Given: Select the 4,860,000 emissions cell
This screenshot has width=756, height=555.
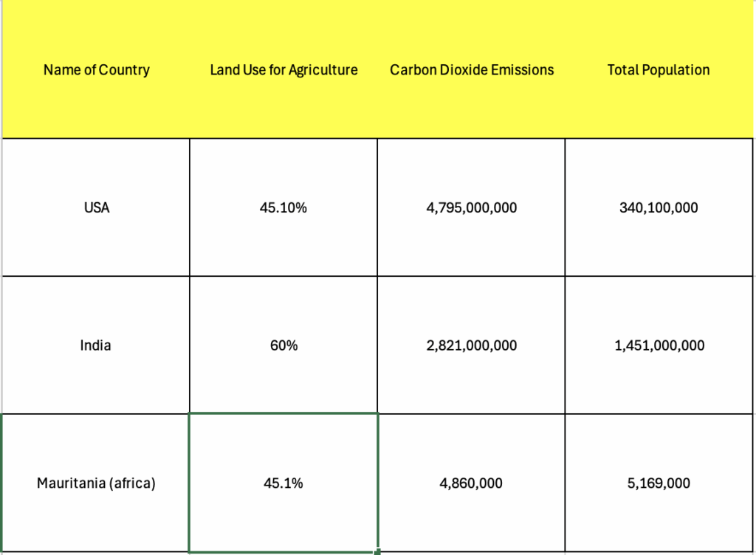Looking at the screenshot, I should point(472,483).
